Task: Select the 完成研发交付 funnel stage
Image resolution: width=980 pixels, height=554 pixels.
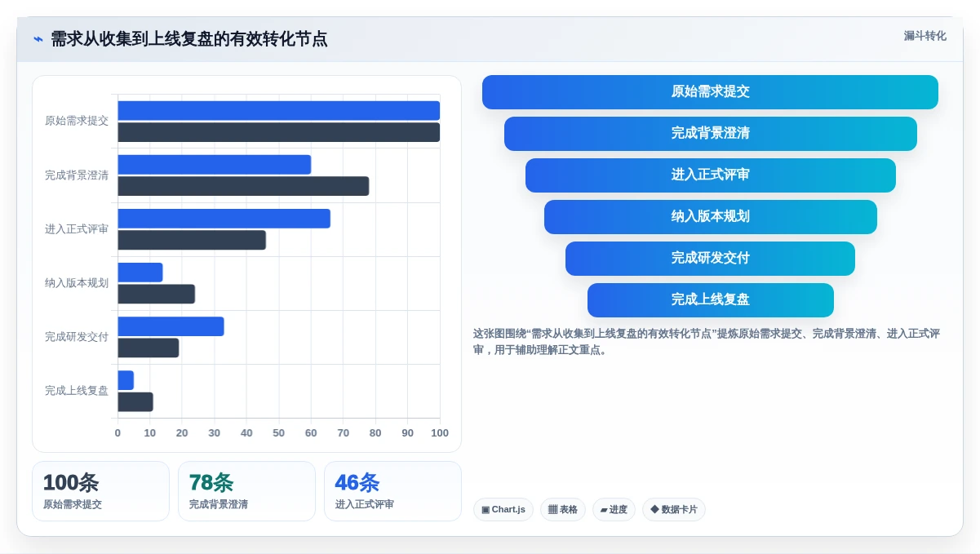Action: [710, 259]
